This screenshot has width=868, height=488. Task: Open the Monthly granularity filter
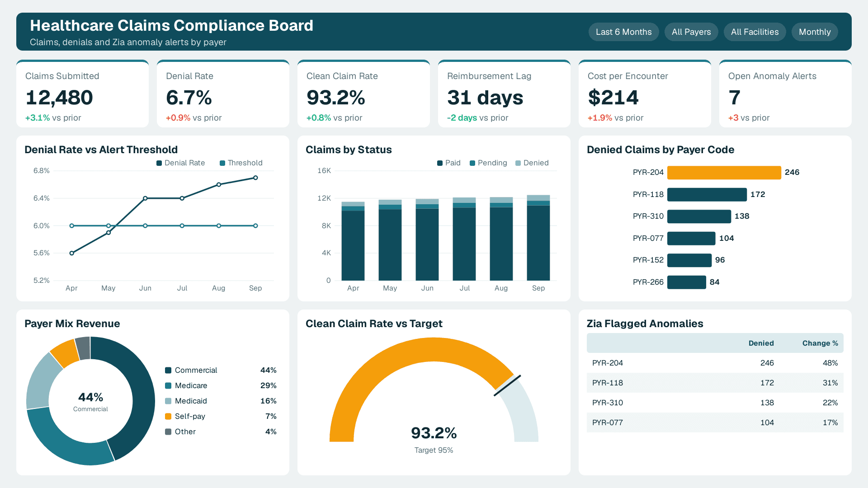pyautogui.click(x=815, y=32)
